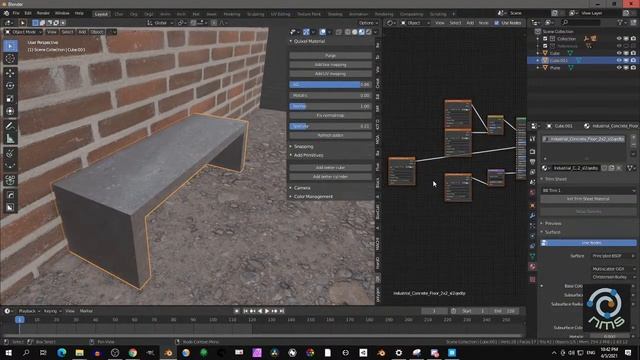Image resolution: width=640 pixels, height=360 pixels.
Task: Select the Measure tool in viewport toolbar
Action: [10, 139]
